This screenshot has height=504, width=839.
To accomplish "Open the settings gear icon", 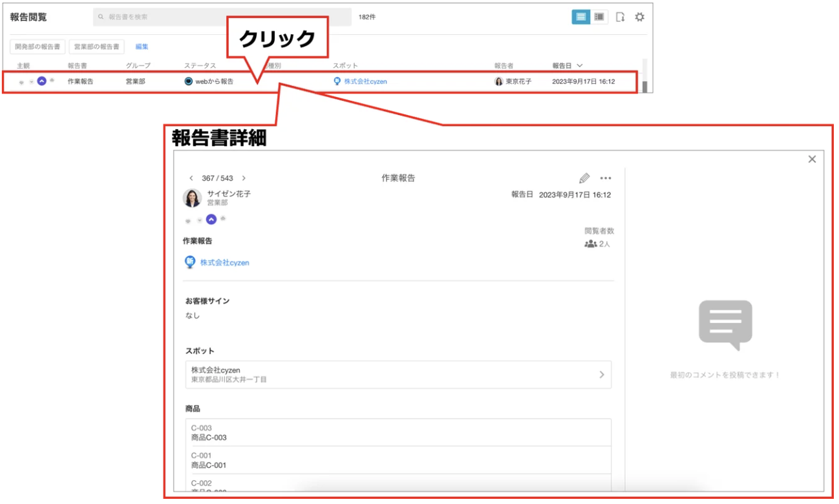I will [x=639, y=17].
